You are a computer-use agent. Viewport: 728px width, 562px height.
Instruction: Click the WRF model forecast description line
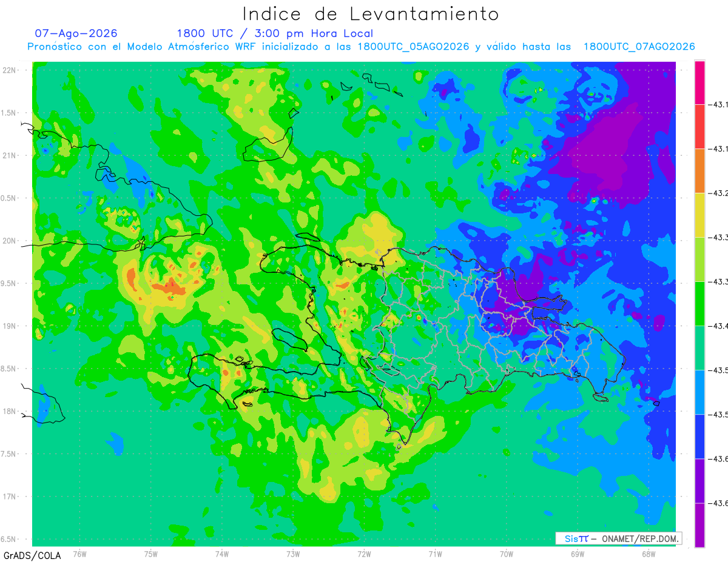pos(361,47)
